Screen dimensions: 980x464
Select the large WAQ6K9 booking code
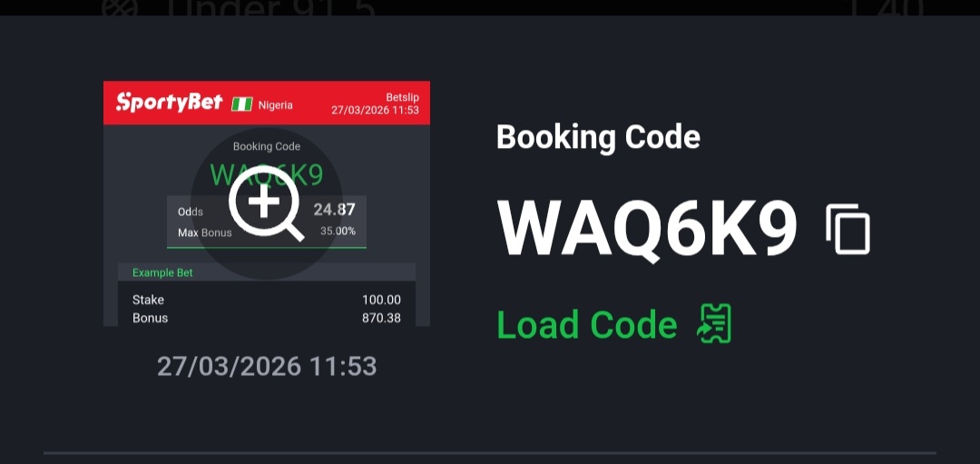pyautogui.click(x=647, y=229)
